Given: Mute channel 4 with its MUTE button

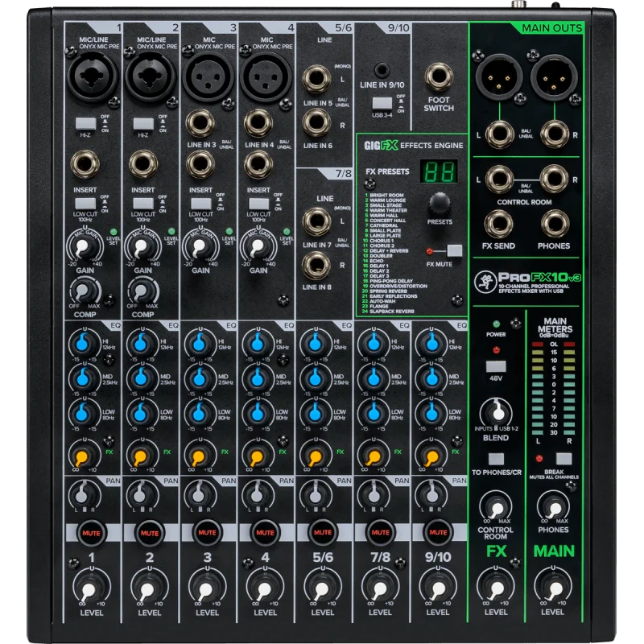Looking at the screenshot, I should click(x=265, y=533).
